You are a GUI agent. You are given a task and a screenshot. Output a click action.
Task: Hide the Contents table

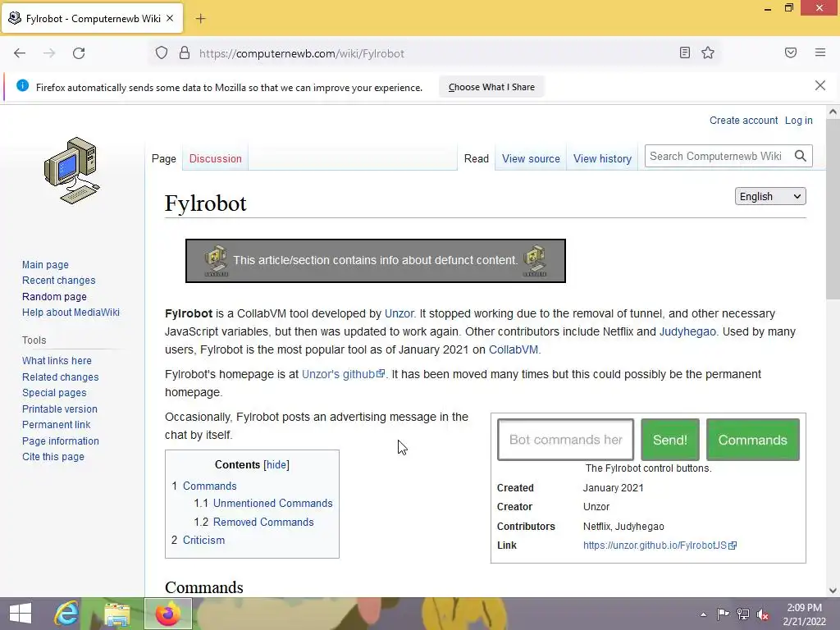(x=276, y=464)
